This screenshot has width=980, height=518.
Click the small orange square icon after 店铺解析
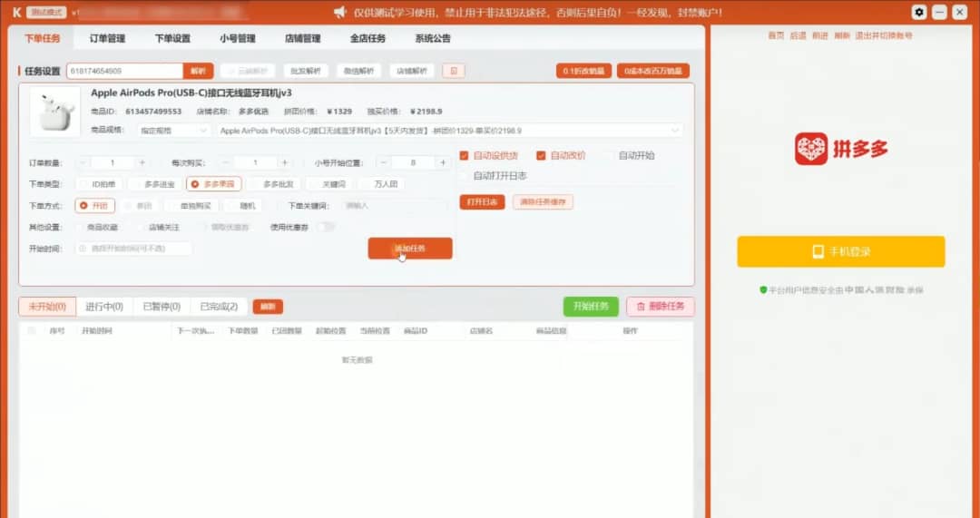(x=454, y=71)
